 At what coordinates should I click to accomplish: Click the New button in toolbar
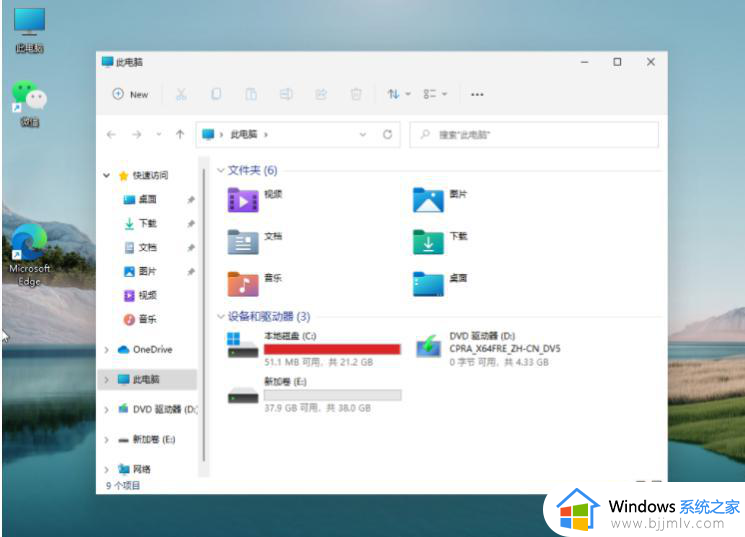coord(130,94)
